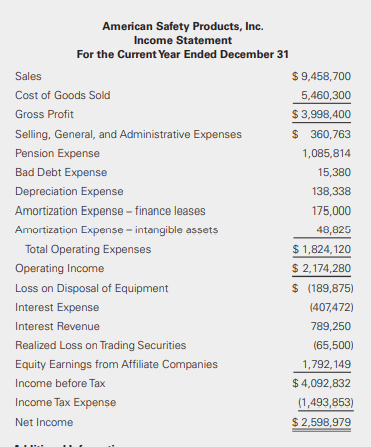Click the intangible assets amortization value 48,825

[x=334, y=230]
